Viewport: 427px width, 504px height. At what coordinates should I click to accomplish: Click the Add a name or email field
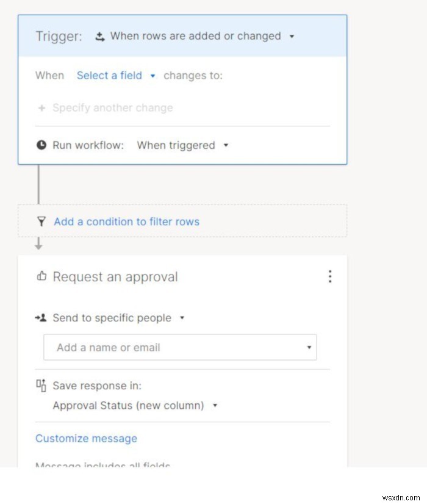pos(171,348)
